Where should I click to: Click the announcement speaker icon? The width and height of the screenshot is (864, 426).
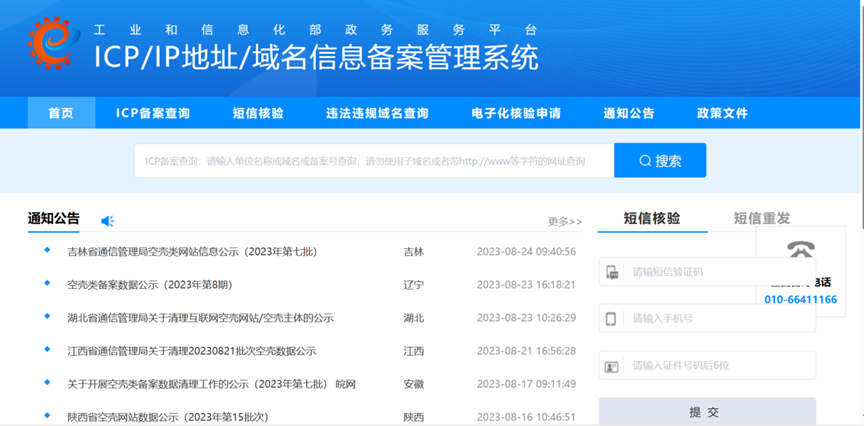[108, 220]
